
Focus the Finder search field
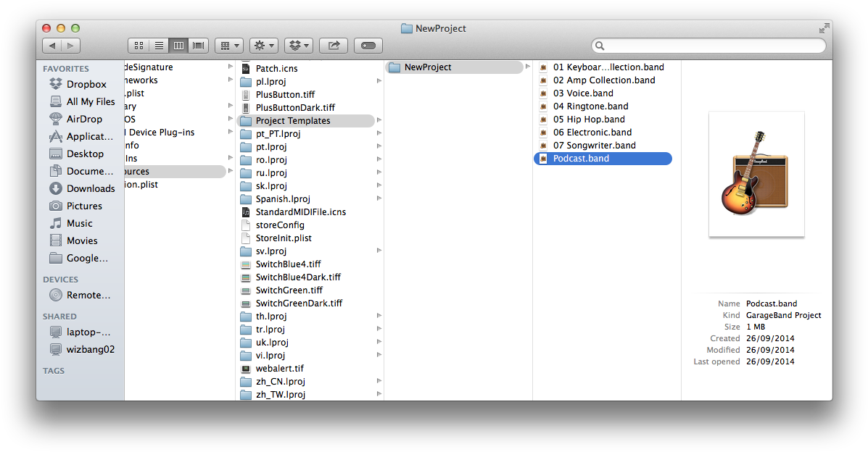click(708, 46)
